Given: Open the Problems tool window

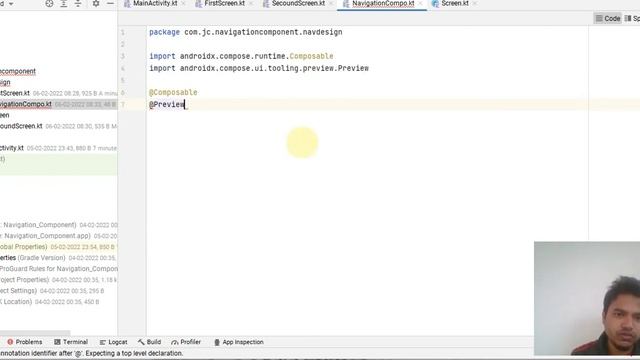Looking at the screenshot, I should pos(24,342).
